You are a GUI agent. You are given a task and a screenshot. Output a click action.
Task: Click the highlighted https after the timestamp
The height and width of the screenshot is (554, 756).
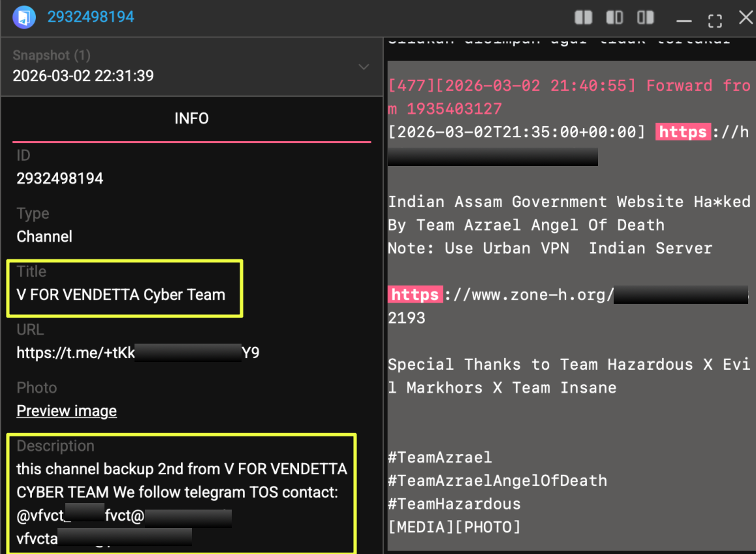coord(682,132)
